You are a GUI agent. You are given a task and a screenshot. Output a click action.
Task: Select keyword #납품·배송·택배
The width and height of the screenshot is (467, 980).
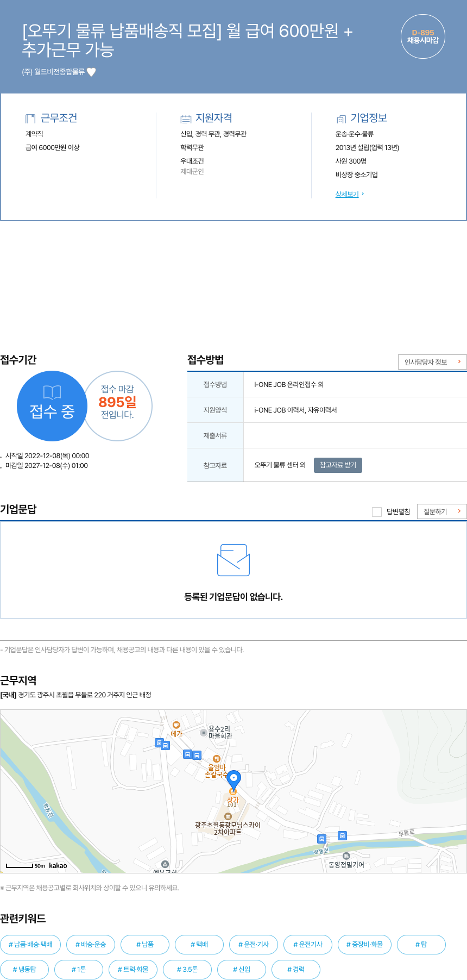point(30,944)
